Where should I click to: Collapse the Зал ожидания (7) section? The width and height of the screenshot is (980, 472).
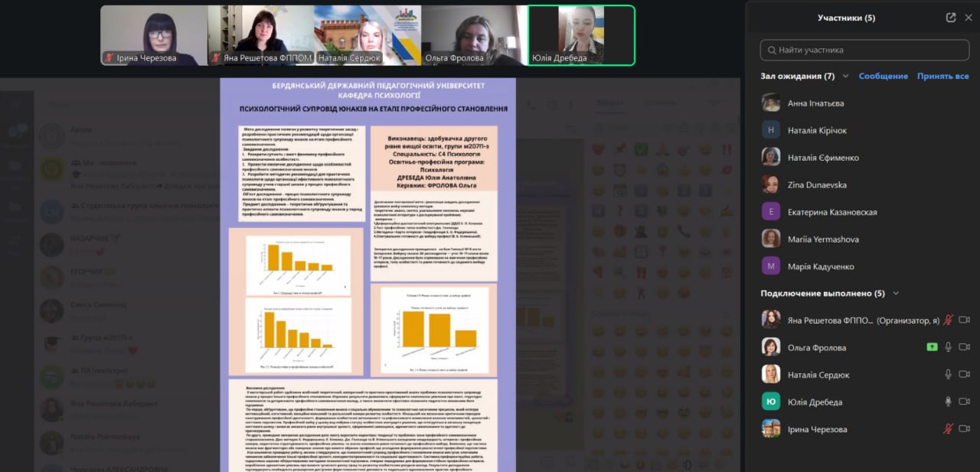click(846, 76)
